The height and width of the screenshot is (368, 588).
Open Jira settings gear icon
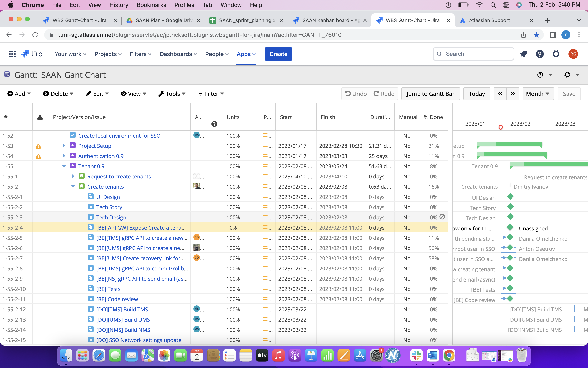pyautogui.click(x=556, y=54)
